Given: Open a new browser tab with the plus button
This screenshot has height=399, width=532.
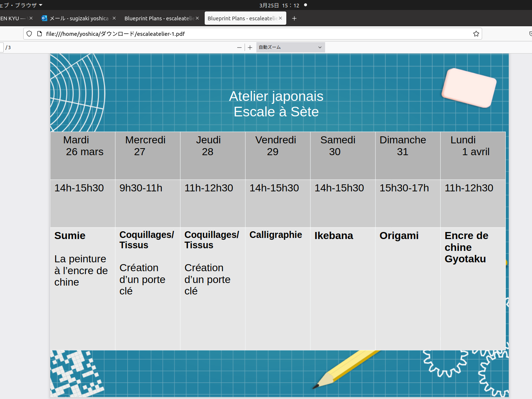Looking at the screenshot, I should point(294,18).
